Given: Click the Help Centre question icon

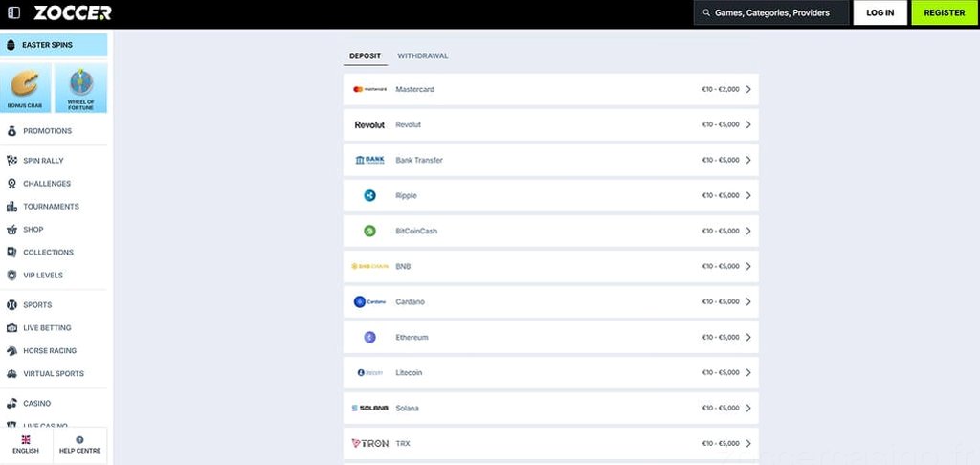Looking at the screenshot, I should pyautogui.click(x=79, y=440).
